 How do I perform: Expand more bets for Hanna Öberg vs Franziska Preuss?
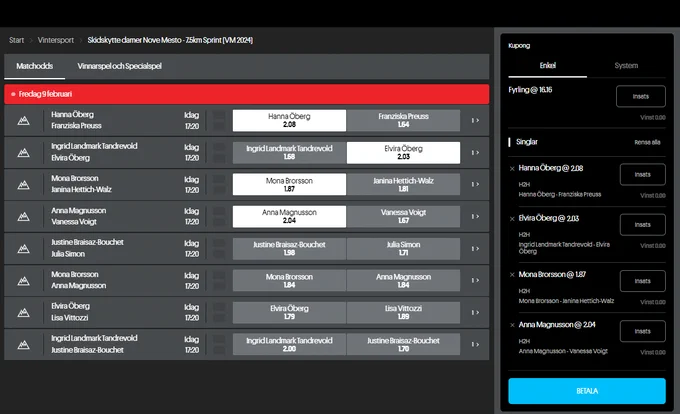[x=475, y=121]
